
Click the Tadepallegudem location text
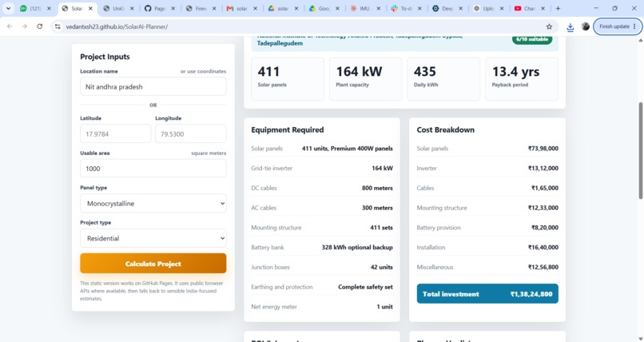[x=280, y=43]
